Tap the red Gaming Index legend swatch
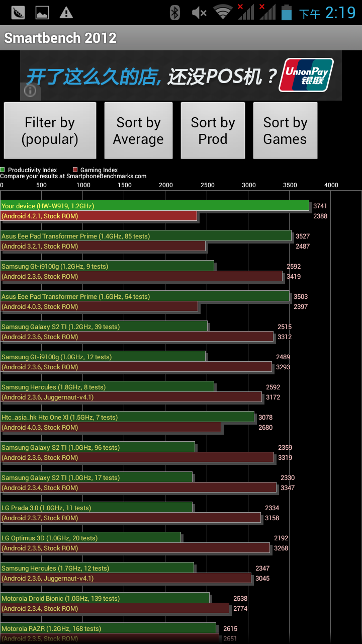This screenshot has height=644, width=362. [75, 170]
